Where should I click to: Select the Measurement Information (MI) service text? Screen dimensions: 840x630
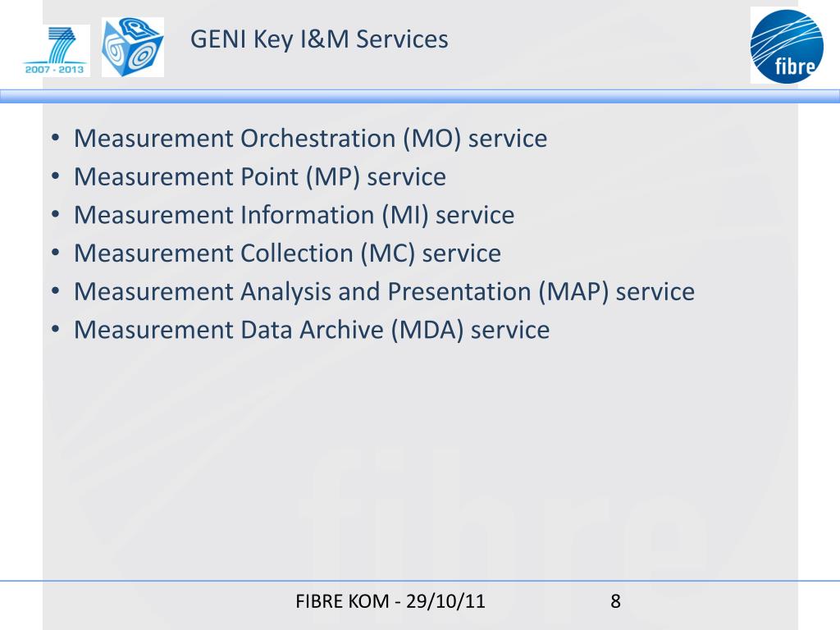pos(294,215)
